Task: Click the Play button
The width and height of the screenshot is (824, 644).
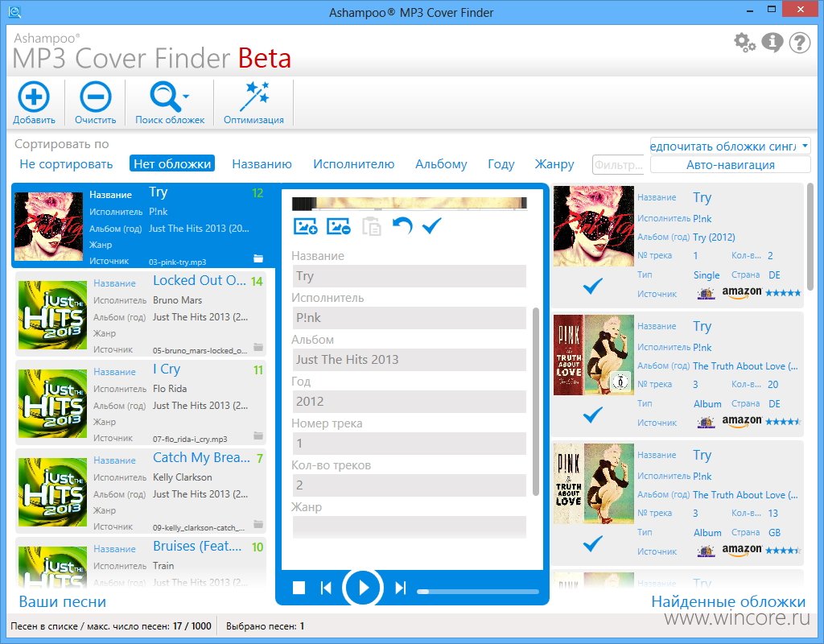Action: click(x=363, y=587)
